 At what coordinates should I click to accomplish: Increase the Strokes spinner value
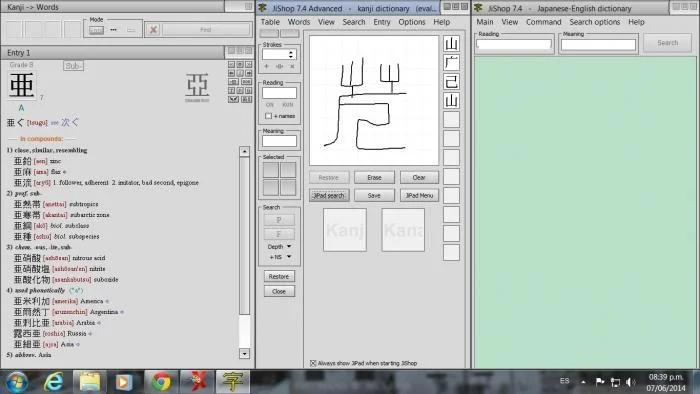[x=291, y=52]
